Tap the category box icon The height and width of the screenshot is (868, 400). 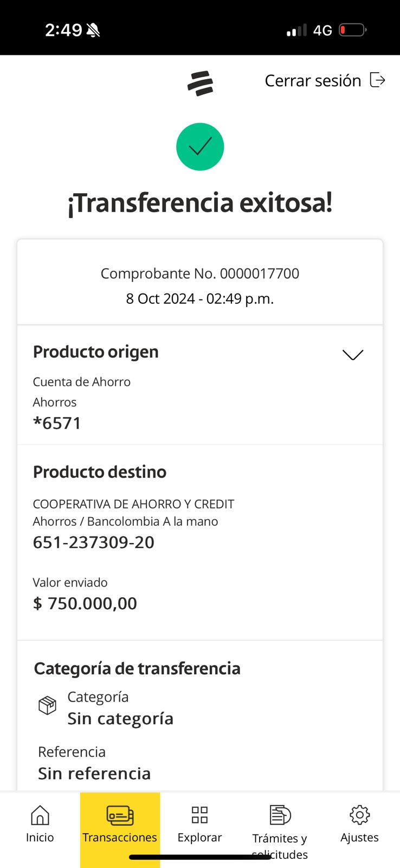(x=48, y=705)
